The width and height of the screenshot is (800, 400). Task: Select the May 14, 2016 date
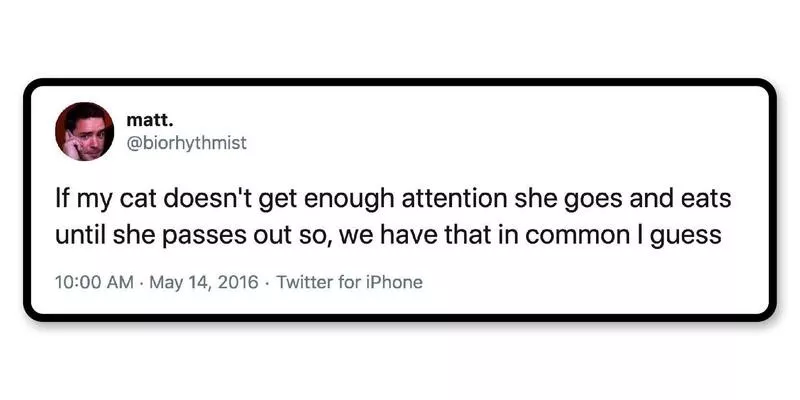tap(204, 282)
